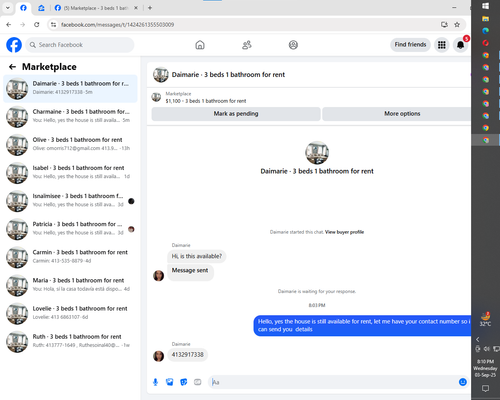Click the 4132917338 message bubble
This screenshot has height=400, width=500.
pos(188,355)
